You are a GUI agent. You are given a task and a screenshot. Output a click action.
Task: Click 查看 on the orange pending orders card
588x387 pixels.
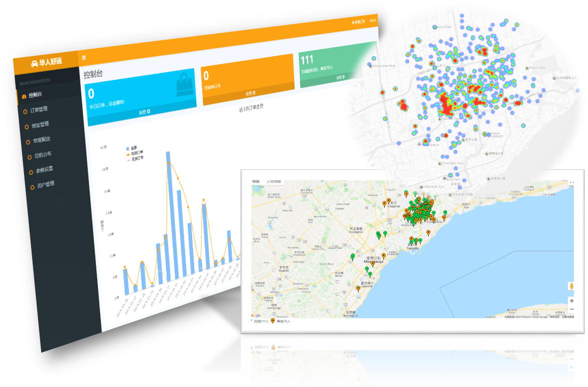(250, 93)
